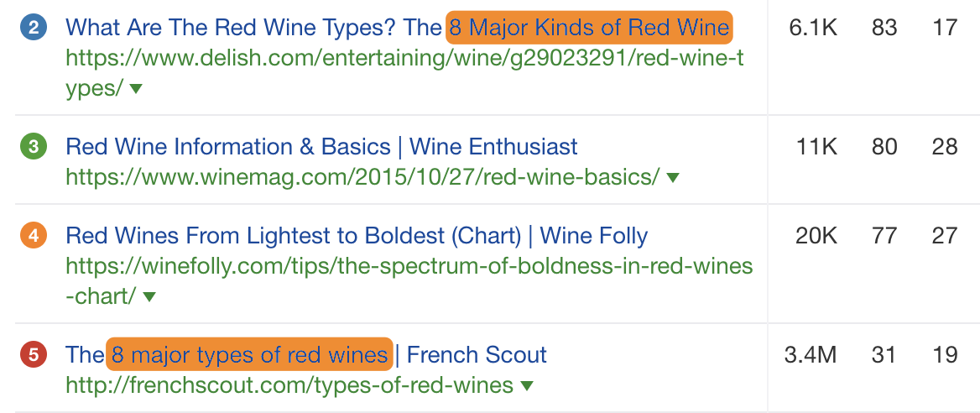Open the winemag.com URL dropdown arrow

point(672,178)
